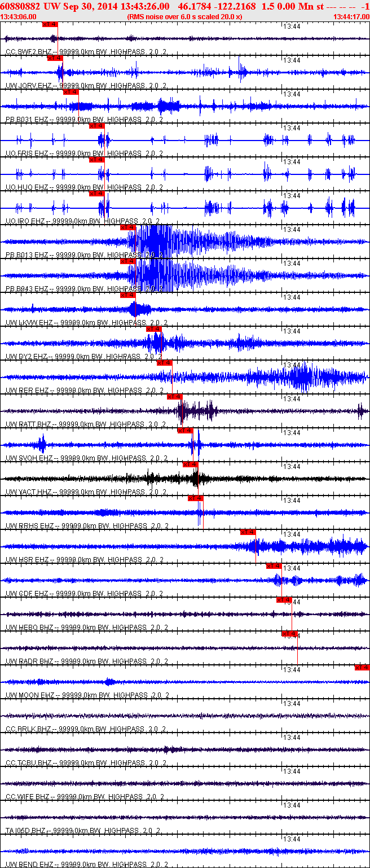Click the red pick marker on CC.SWF2 trace
This screenshot has width=370, height=868.
(50, 24)
